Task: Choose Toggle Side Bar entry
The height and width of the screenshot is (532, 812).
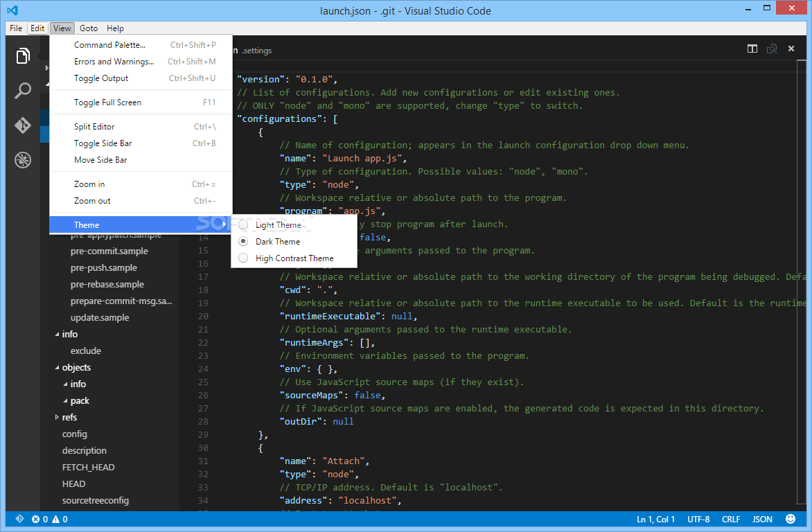Action: click(x=141, y=143)
